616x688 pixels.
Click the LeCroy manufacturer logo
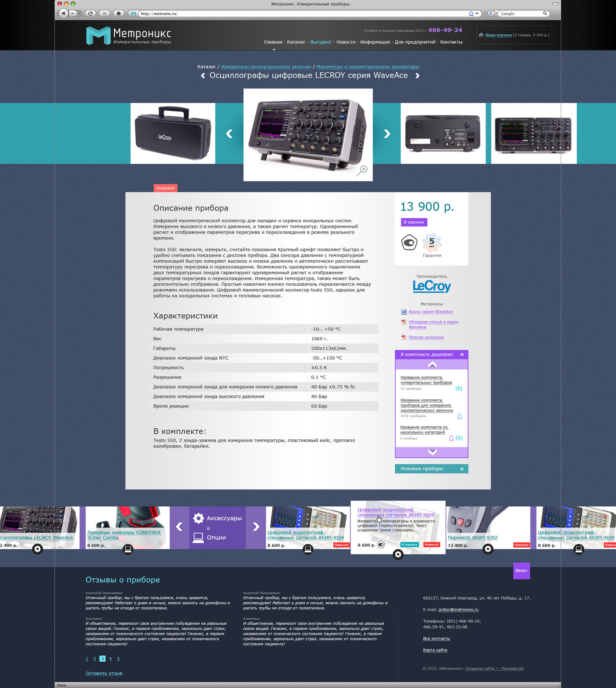[432, 286]
